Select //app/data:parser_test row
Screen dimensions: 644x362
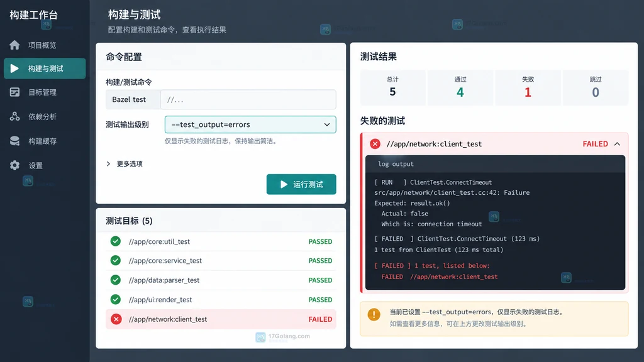(221, 280)
